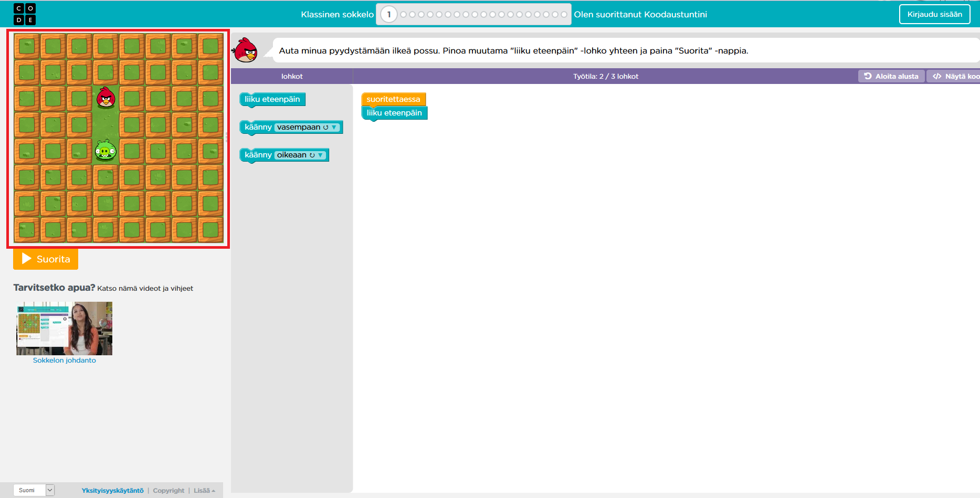Click the Angry Bird avatar beside instructions

(245, 50)
